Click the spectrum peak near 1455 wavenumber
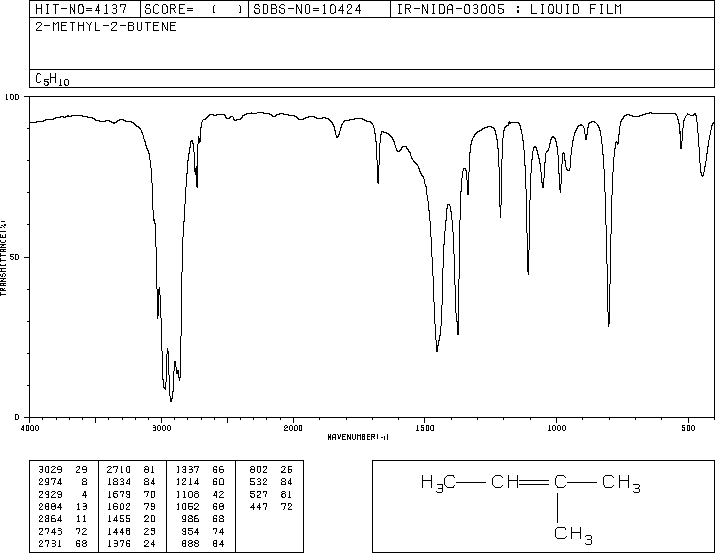The width and height of the screenshot is (715, 553). click(x=437, y=350)
